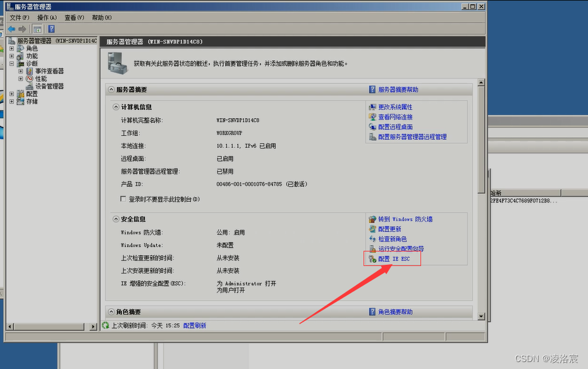Click the 运行安全配置向导 icon
Viewport: 588px width, 369px height.
pos(372,249)
